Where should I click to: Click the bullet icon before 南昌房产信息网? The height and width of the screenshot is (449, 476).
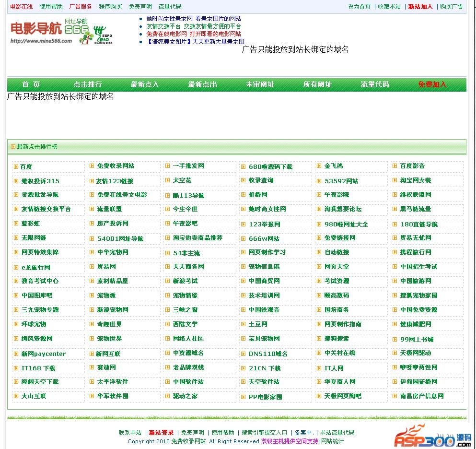pos(395,396)
